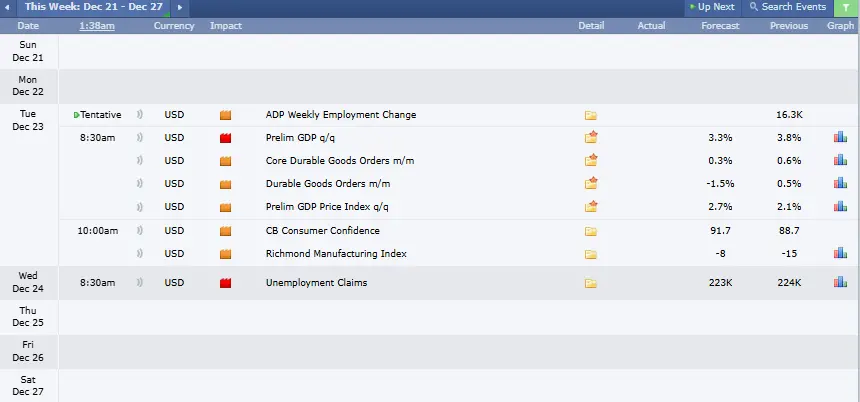Select Sun Dec 21 date cell

click(x=28, y=51)
